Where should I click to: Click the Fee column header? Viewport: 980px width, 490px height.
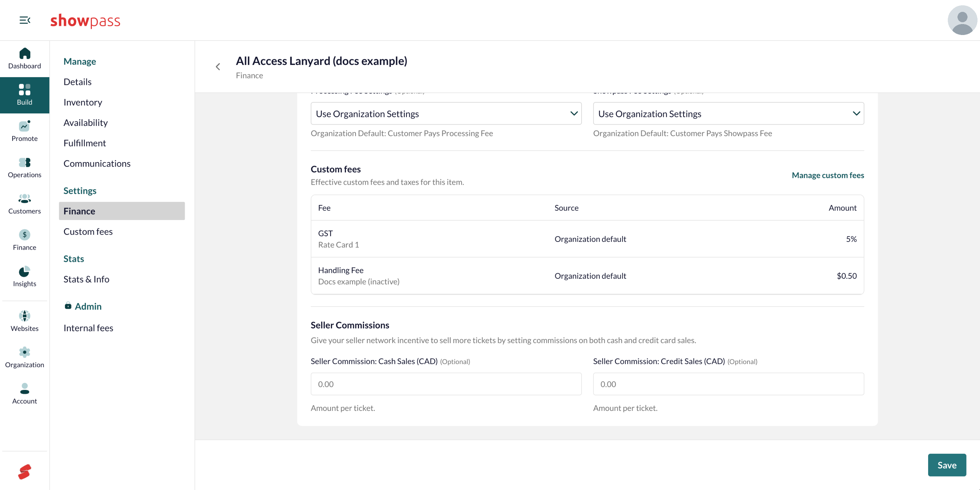click(324, 208)
